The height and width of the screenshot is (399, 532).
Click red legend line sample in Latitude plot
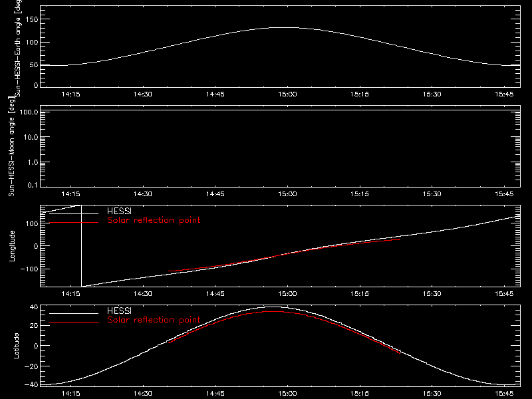tap(74, 323)
